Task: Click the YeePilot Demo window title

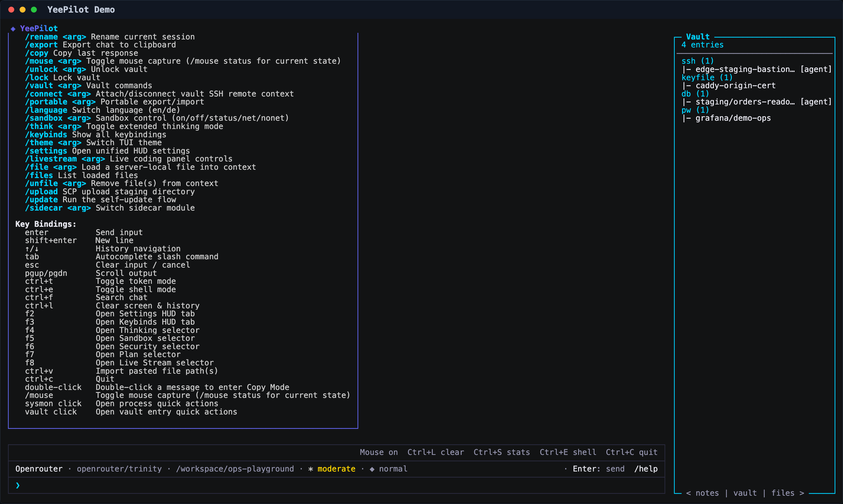Action: pyautogui.click(x=81, y=10)
